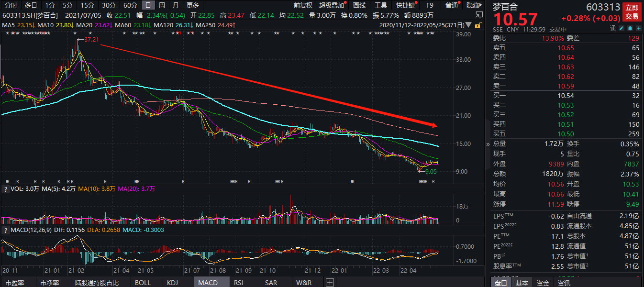Toggle the 前复权 price adjustment option

click(x=303, y=5)
